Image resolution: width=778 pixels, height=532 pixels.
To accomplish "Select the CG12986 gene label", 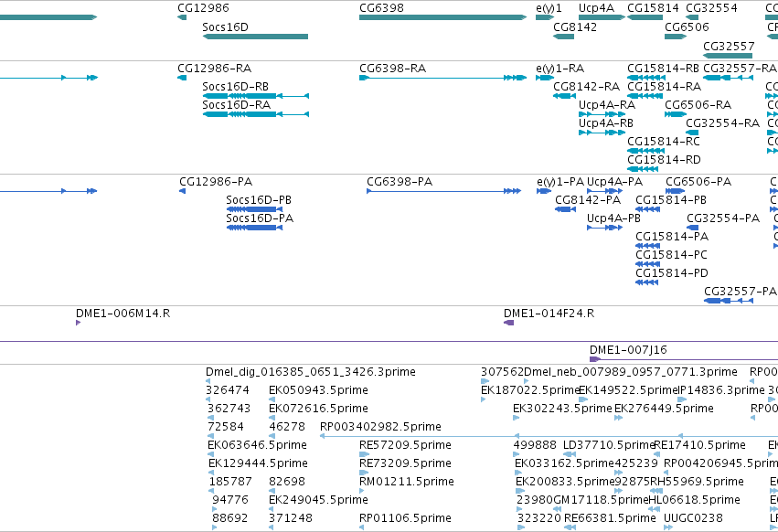I will point(204,8).
